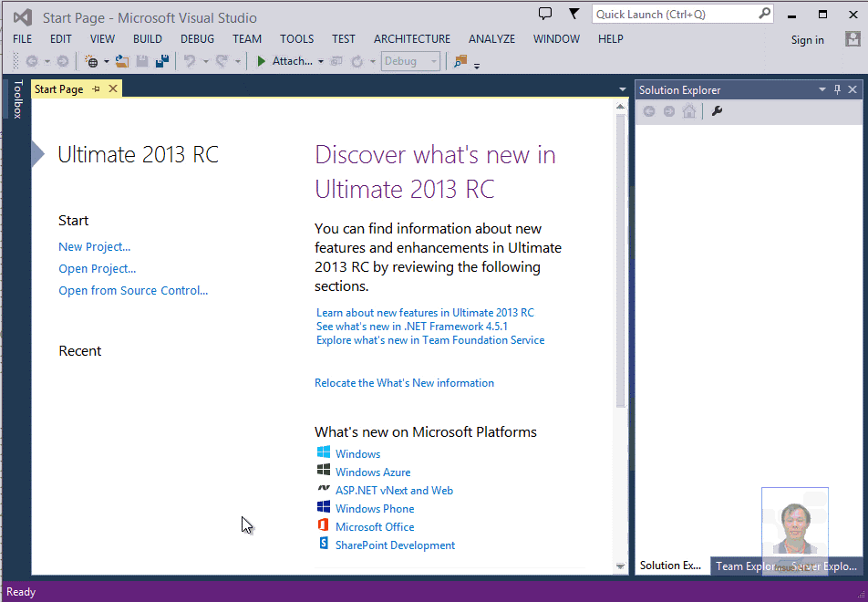Screen dimensions: 868x602
Task: Click the circular refresh icon in toolbar
Action: pos(357,61)
